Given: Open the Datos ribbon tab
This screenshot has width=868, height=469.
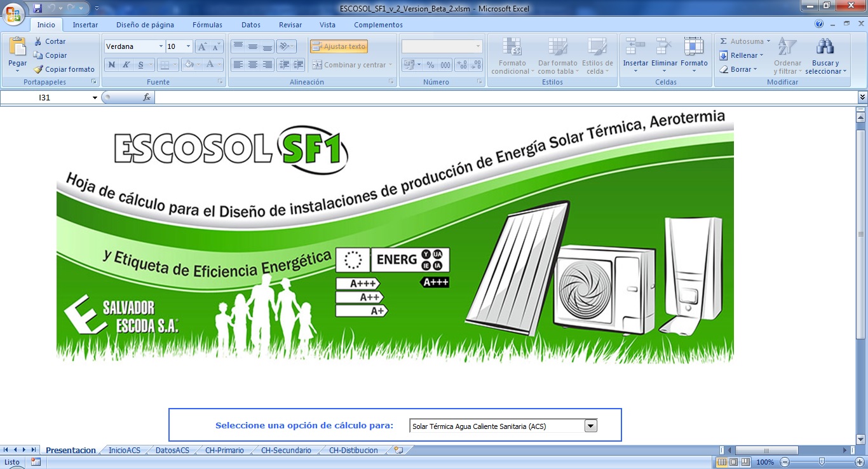Looking at the screenshot, I should tap(251, 25).
